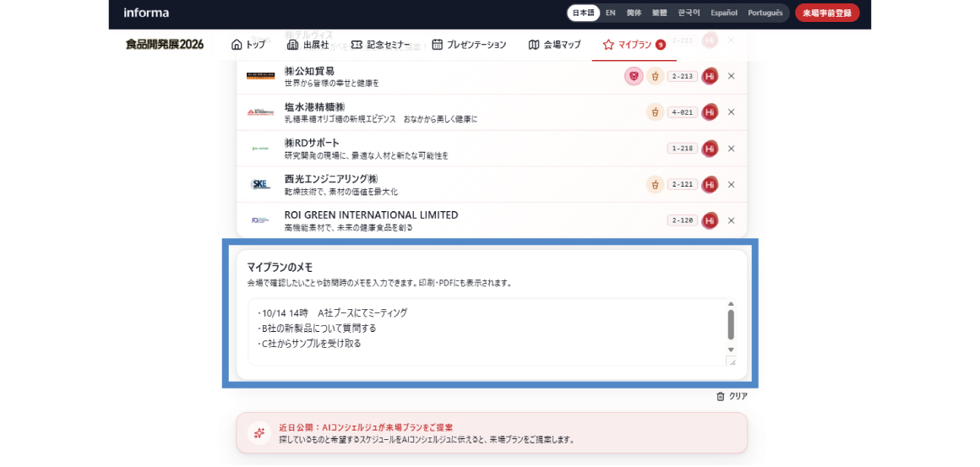This screenshot has height=467, width=980.
Task: Remove 西光エンジニアリング㈱ from the plan
Action: [x=732, y=185]
